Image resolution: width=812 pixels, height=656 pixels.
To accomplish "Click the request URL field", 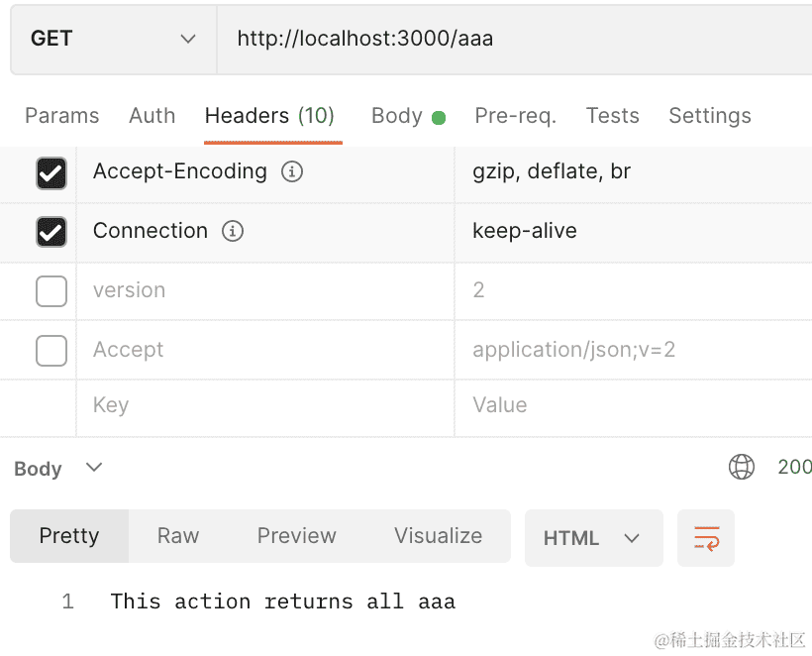I will tap(515, 39).
